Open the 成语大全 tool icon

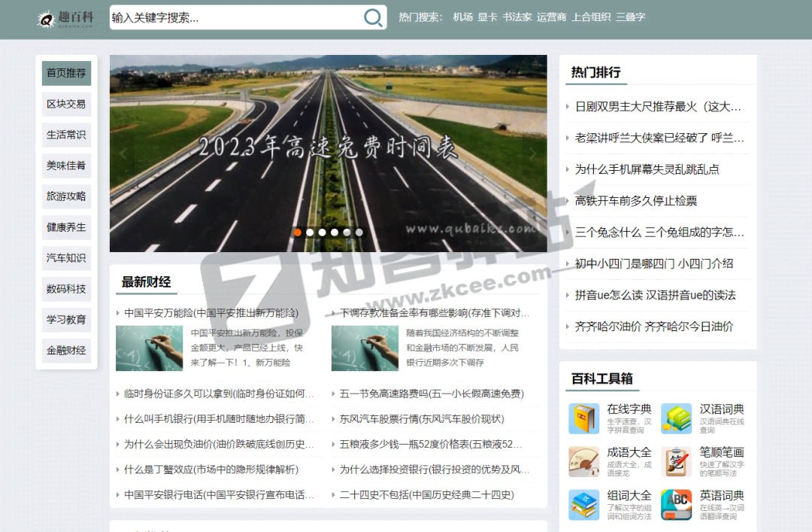click(x=583, y=462)
